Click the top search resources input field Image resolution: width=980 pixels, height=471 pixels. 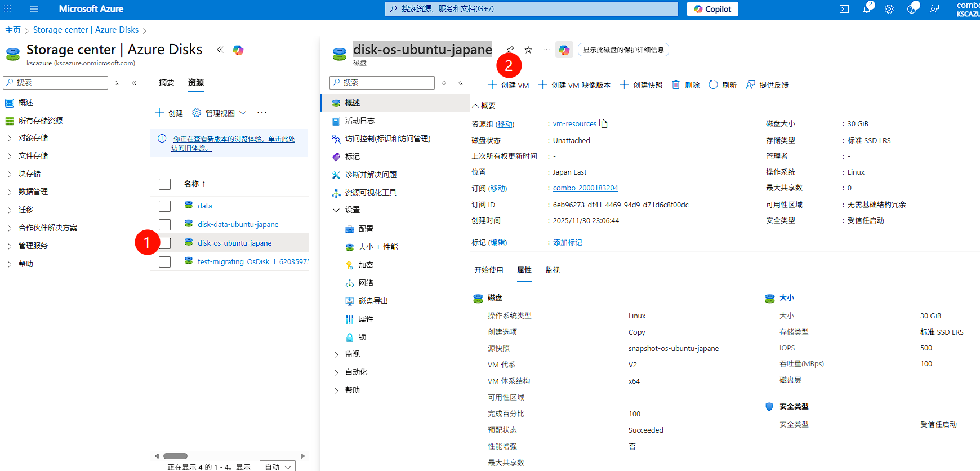click(531, 9)
